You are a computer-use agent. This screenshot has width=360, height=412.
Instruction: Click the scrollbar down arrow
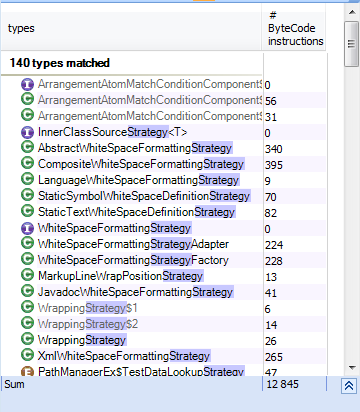(x=352, y=368)
